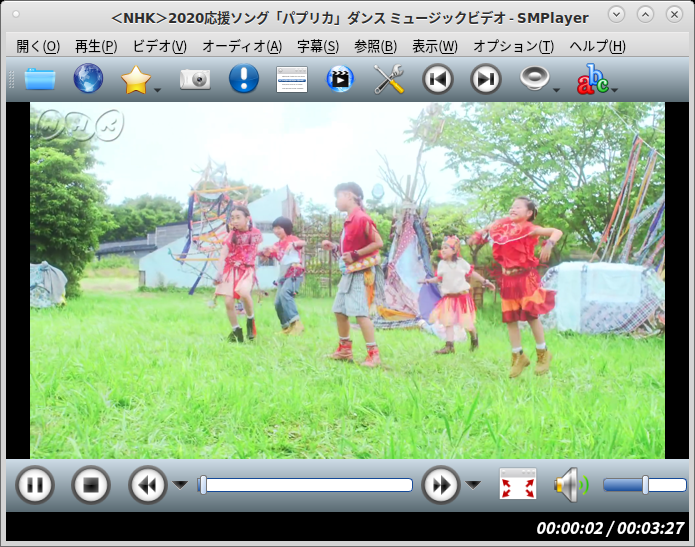Image resolution: width=695 pixels, height=547 pixels.
Task: Open file with the folder icon
Action: click(x=40, y=79)
